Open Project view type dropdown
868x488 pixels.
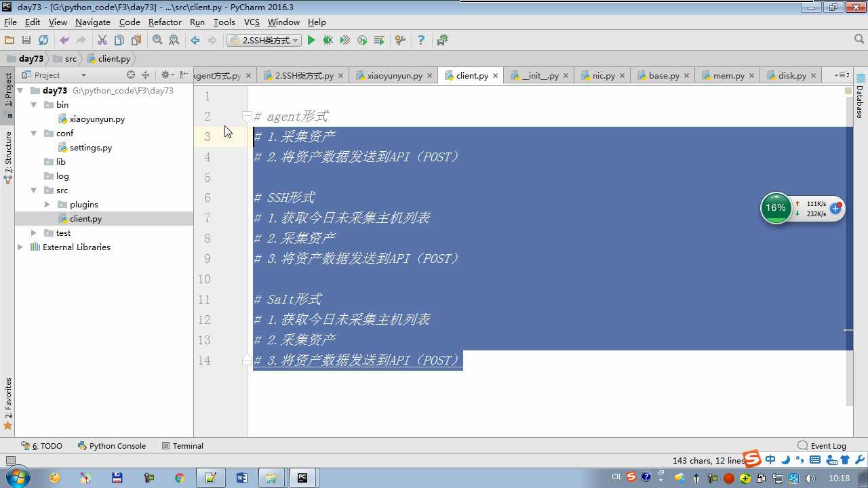point(83,75)
